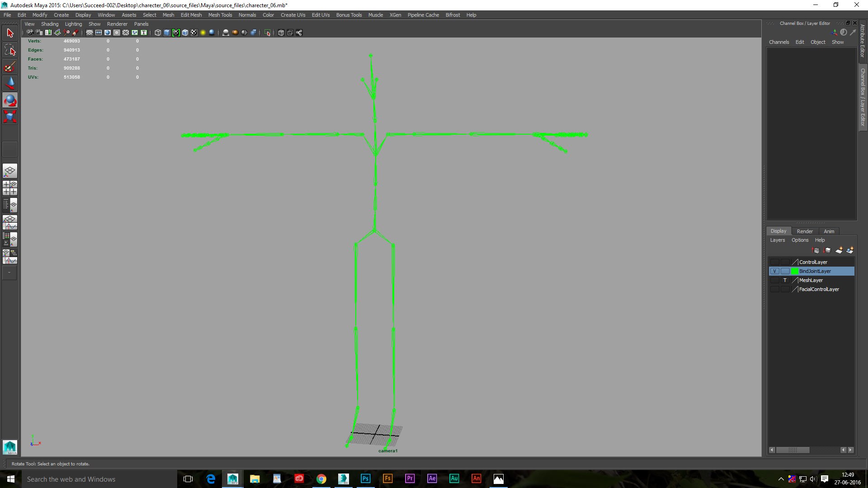Switch to Persp/Graph Editor layout
This screenshot has width=868, height=488.
(10, 222)
